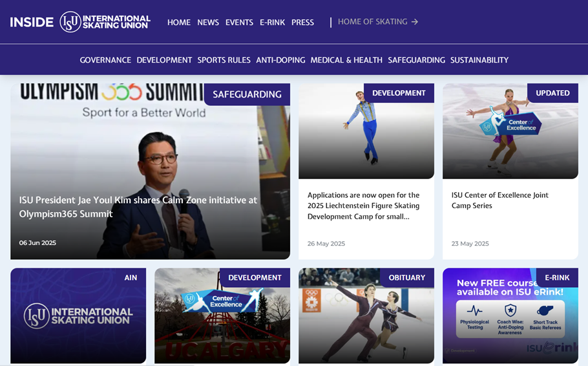
Task: Open the ISU Center of Excellence Joint Camp Series article
Action: click(x=500, y=200)
